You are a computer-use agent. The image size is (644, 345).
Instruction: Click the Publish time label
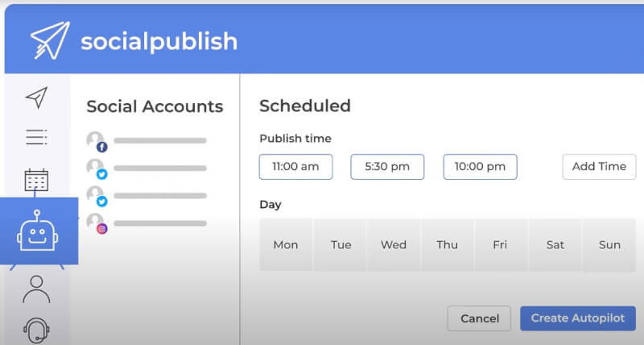tap(295, 139)
